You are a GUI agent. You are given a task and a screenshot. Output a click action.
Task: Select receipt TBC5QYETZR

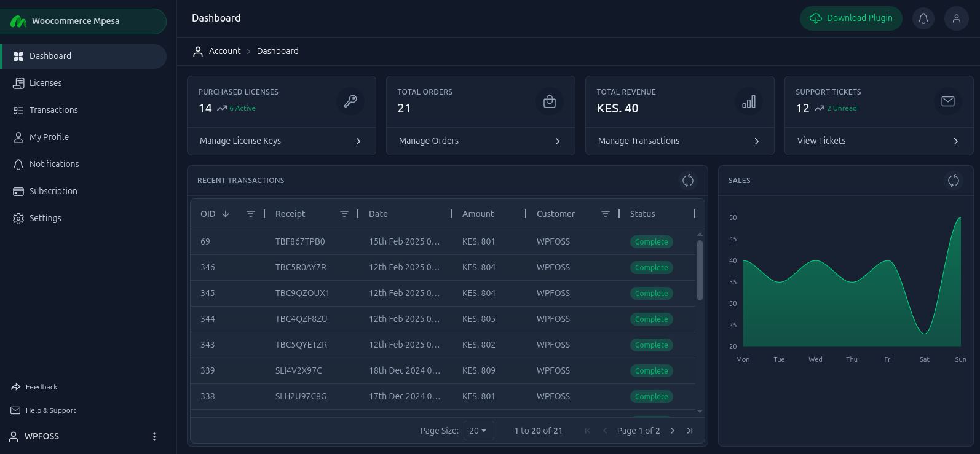coord(301,345)
